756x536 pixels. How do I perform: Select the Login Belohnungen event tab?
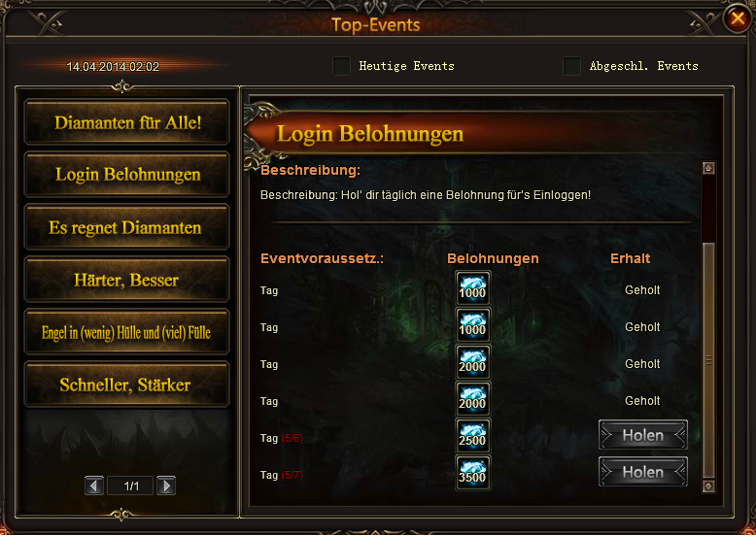126,175
